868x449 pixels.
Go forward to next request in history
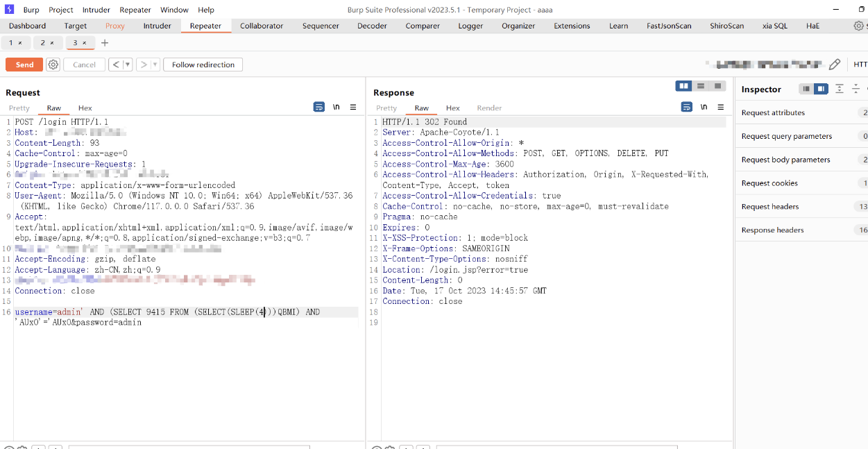coord(144,65)
